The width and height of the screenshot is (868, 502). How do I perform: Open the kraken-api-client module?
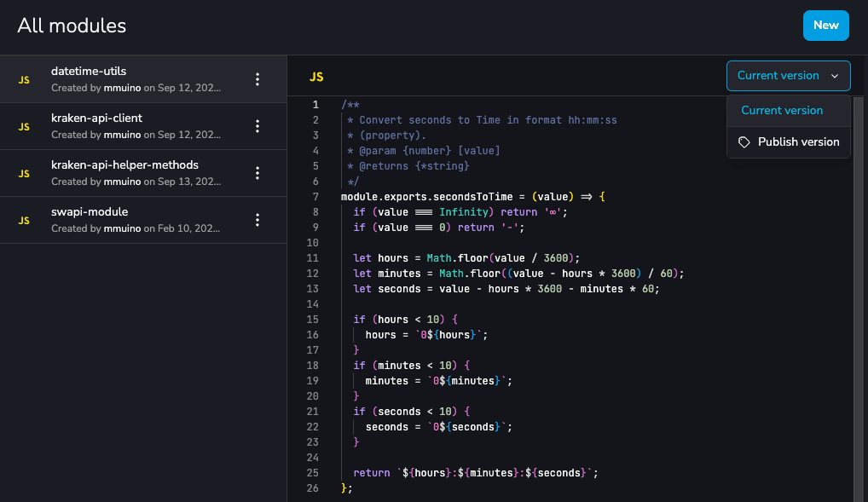(143, 126)
